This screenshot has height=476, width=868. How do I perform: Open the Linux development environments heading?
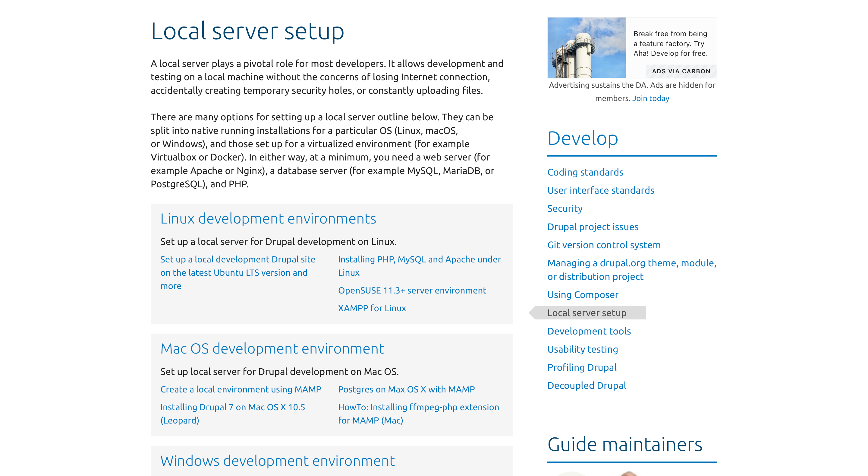click(268, 219)
